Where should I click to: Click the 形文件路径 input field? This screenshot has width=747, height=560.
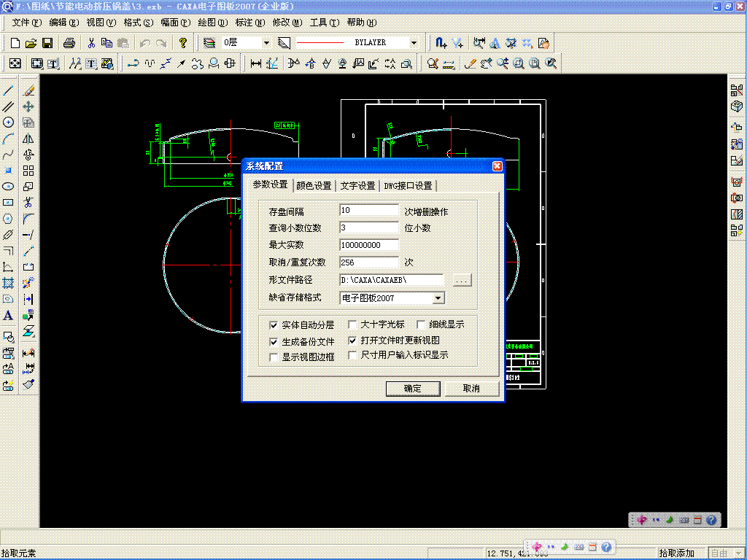point(391,281)
